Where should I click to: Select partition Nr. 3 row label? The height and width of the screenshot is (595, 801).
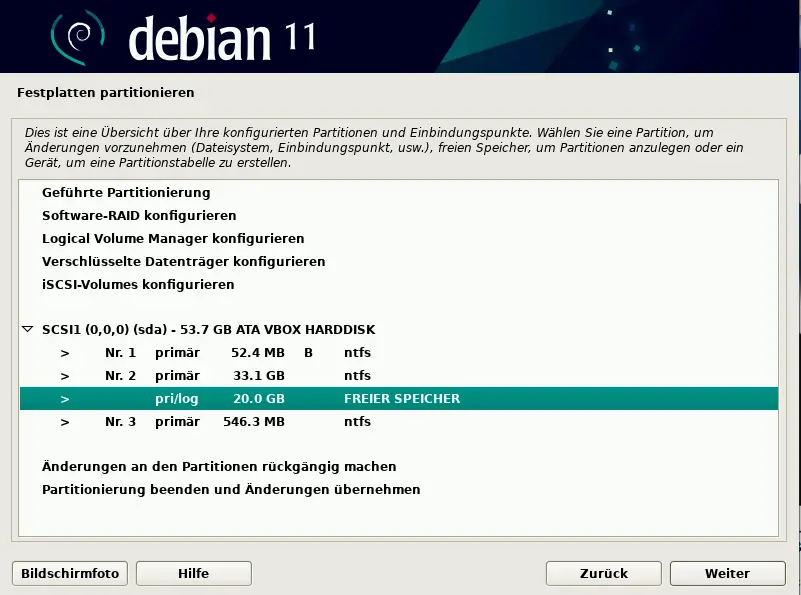pyautogui.click(x=121, y=422)
